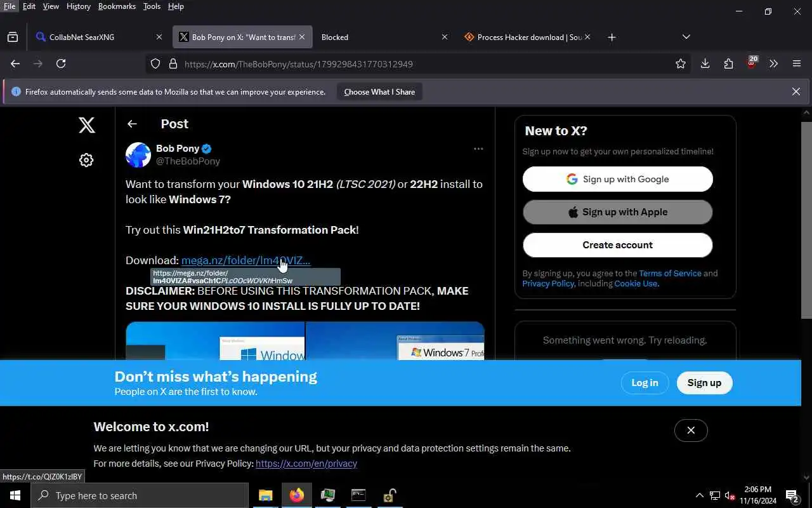Open File Explorer from taskbar
The width and height of the screenshot is (812, 508).
(265, 495)
